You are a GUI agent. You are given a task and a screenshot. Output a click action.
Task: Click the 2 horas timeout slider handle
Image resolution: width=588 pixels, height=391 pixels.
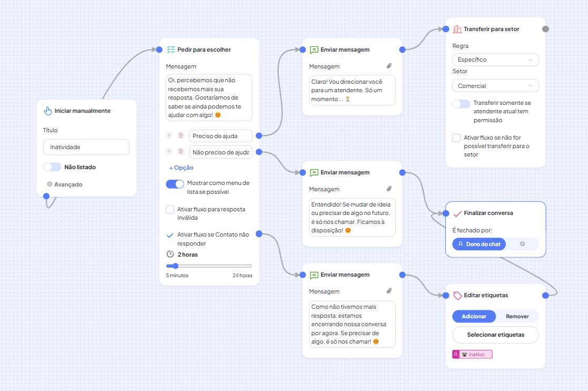coord(176,266)
